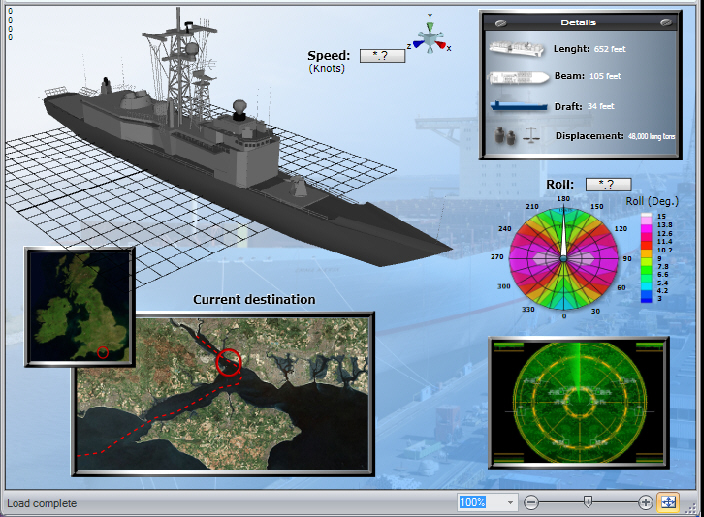Click the displacement weights and scale icon
704x517 pixels.
pyautogui.click(x=516, y=135)
